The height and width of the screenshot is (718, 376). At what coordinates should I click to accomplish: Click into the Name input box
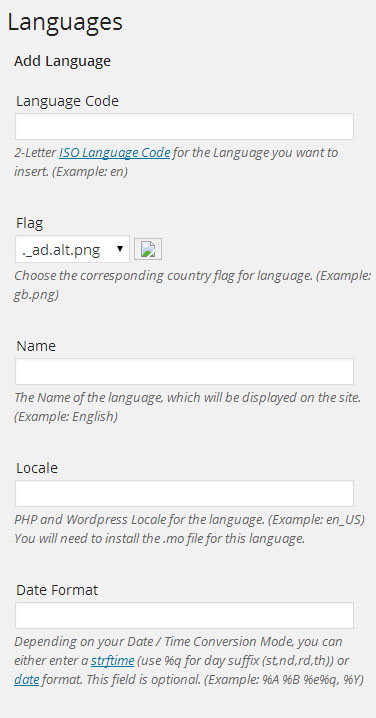[184, 371]
